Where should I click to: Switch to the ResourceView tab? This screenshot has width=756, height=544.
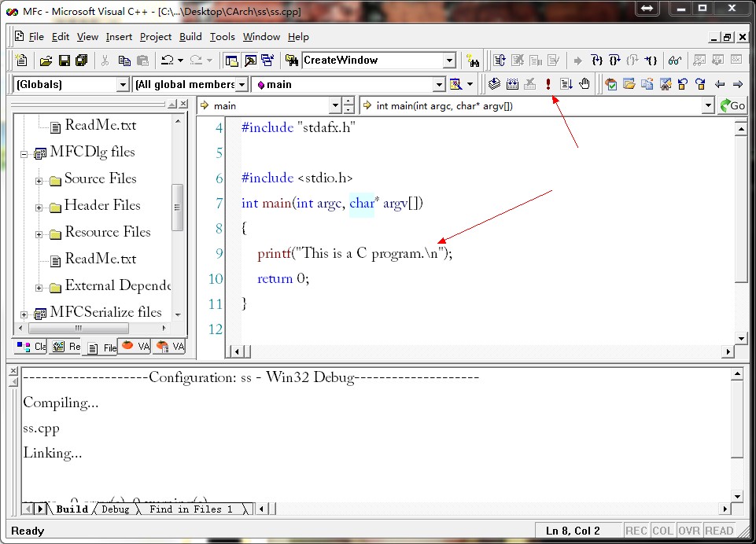click(66, 347)
